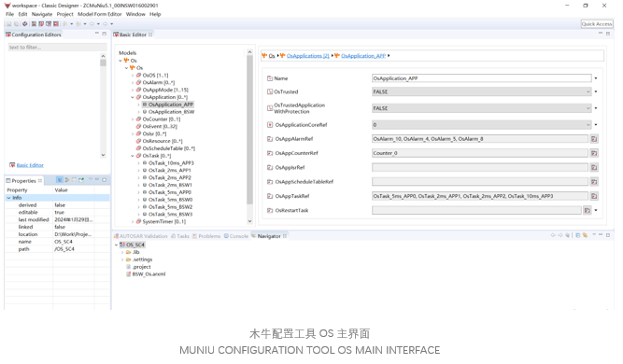The width and height of the screenshot is (623, 364).
Task: Click the Name field containing OsApplication_APP
Action: [482, 78]
